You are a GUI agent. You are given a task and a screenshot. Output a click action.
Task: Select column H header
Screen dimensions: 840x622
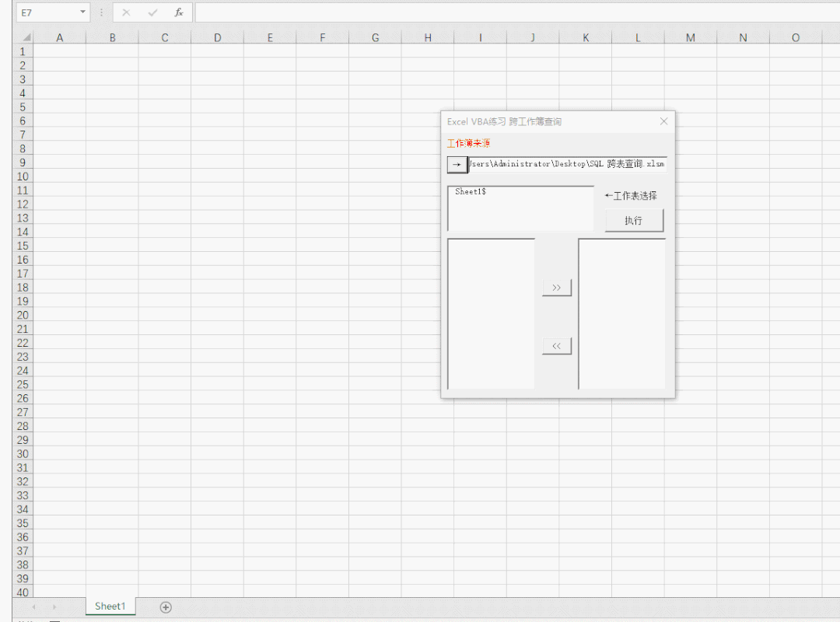coord(428,37)
